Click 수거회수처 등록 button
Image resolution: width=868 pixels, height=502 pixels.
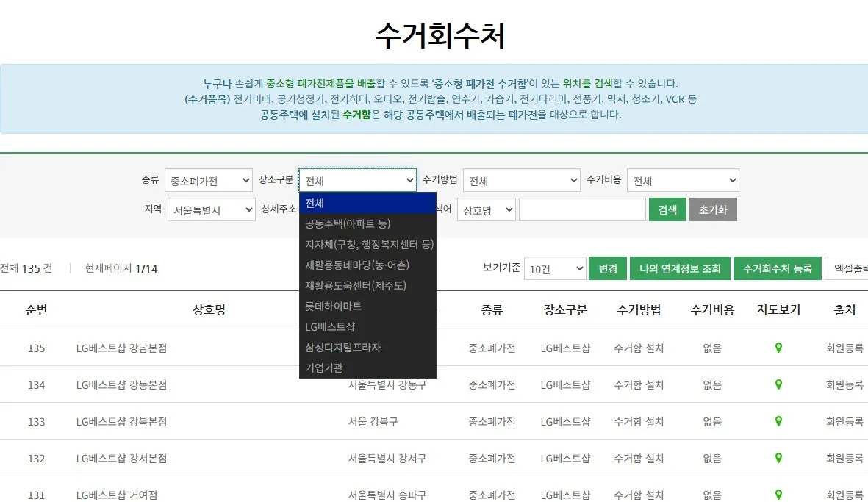point(777,268)
